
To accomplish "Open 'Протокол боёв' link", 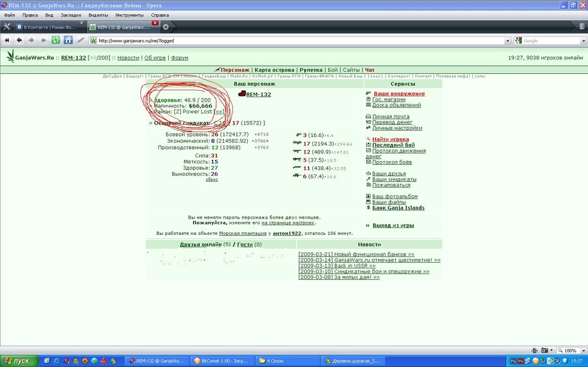I will click(392, 162).
